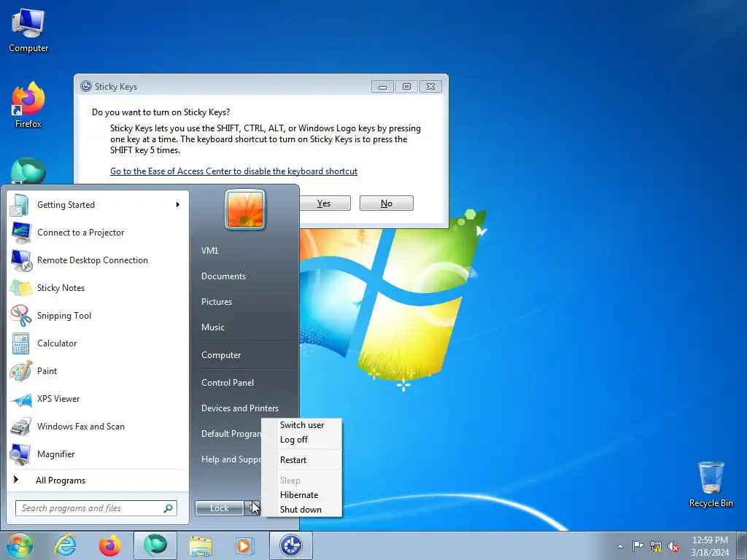Select the Recycle Bin desktop icon
The image size is (747, 560).
click(x=711, y=484)
